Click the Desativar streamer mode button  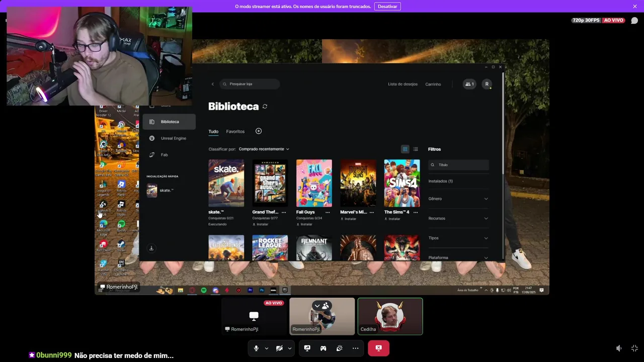point(387,6)
